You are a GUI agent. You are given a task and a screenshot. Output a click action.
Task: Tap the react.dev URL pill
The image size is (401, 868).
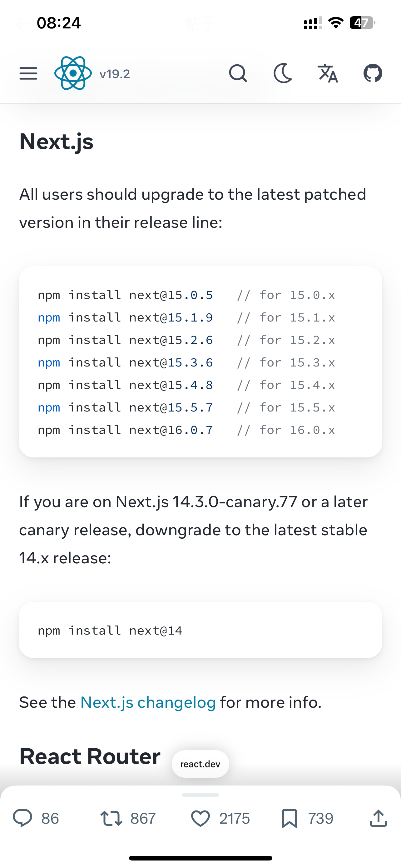click(200, 764)
